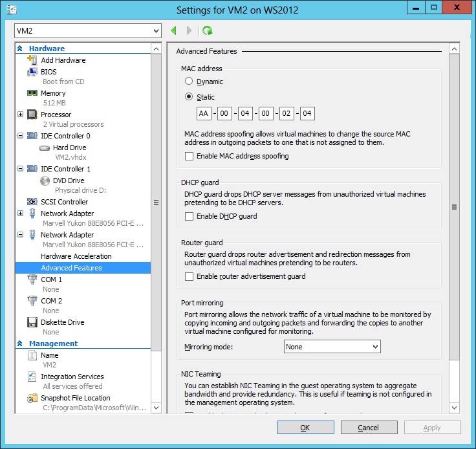Expand the Processor tree node
Image resolution: width=476 pixels, height=449 pixels.
coord(20,115)
